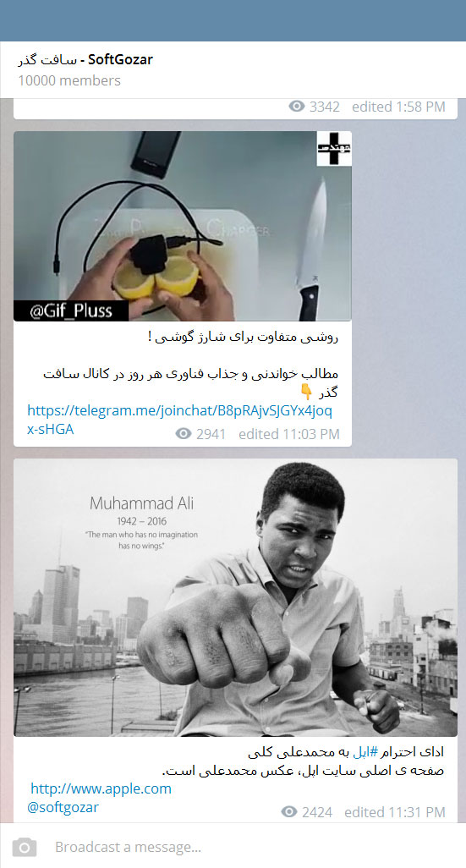The width and height of the screenshot is (466, 868).
Task: Open the http://www.apple.com link
Action: coord(101,788)
